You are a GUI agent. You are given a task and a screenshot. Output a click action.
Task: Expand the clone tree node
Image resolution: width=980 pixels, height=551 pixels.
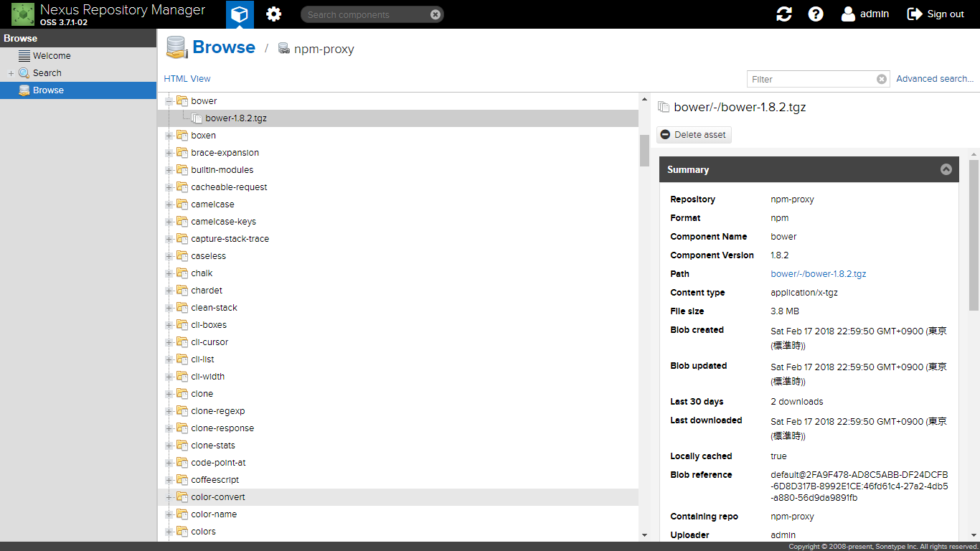pyautogui.click(x=170, y=394)
